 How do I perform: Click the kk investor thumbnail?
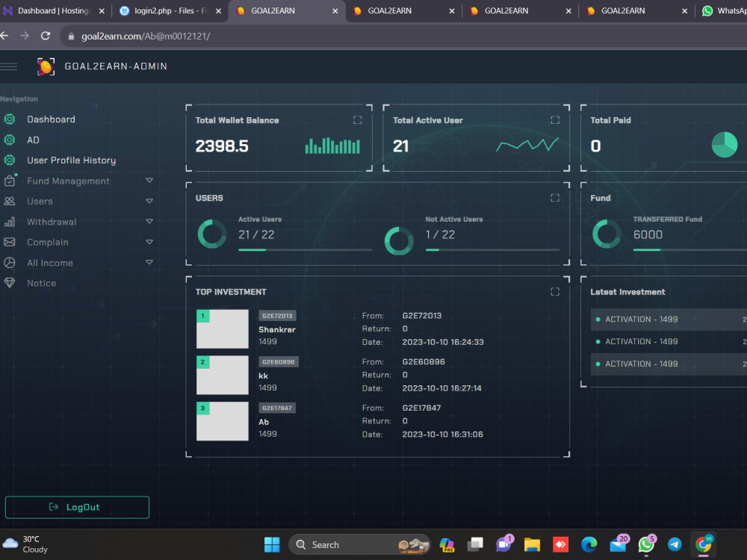pos(223,376)
